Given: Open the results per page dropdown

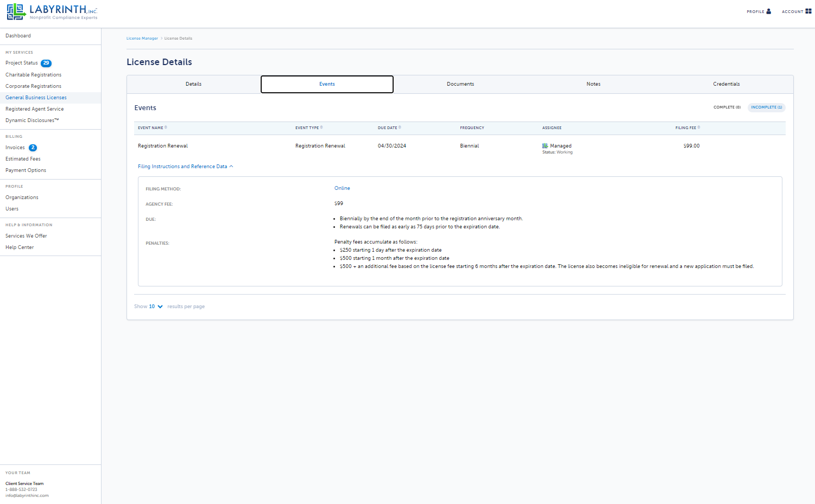Looking at the screenshot, I should tap(156, 307).
